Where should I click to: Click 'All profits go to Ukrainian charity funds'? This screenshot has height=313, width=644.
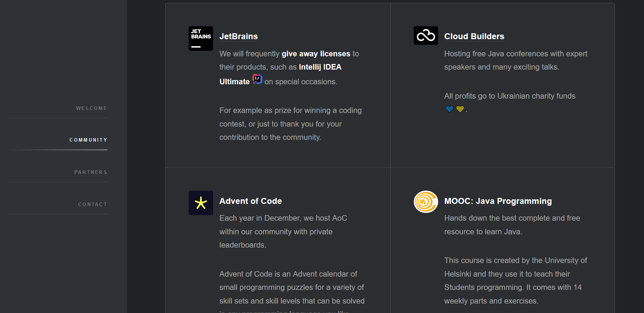click(510, 96)
